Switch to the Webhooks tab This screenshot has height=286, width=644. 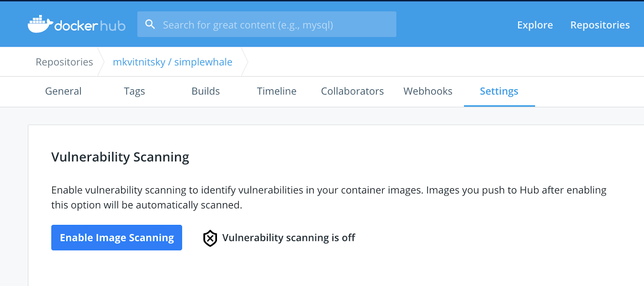[x=428, y=91]
